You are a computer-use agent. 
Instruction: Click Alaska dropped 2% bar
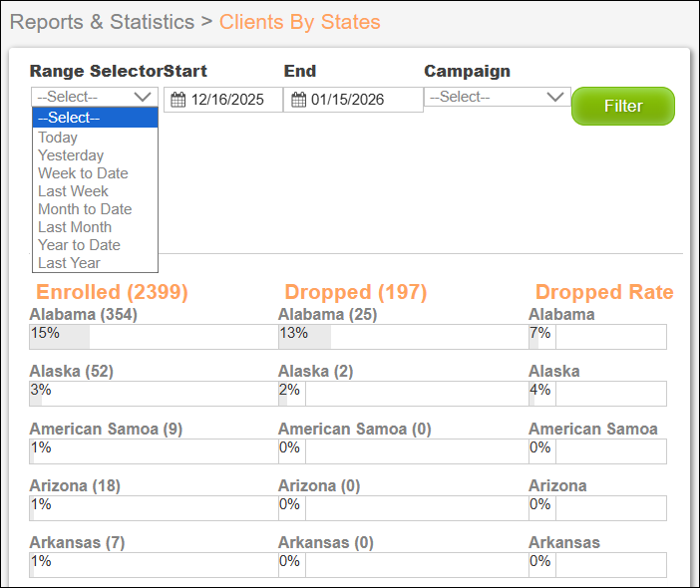click(404, 394)
